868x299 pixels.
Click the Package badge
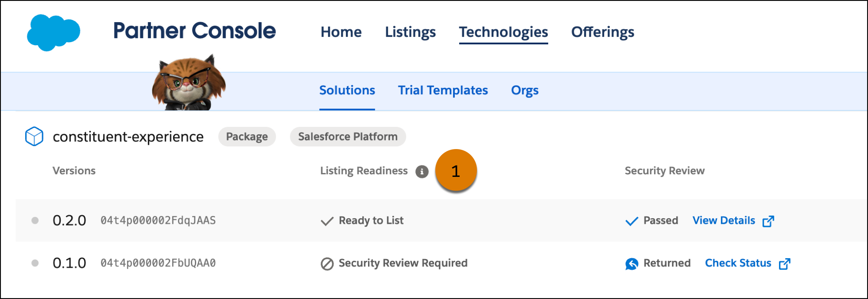(x=247, y=137)
